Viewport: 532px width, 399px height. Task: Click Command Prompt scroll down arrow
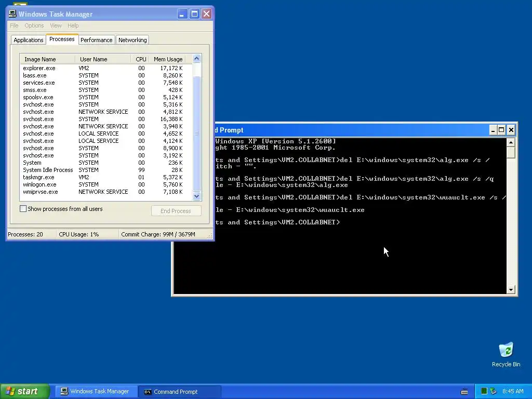point(511,290)
